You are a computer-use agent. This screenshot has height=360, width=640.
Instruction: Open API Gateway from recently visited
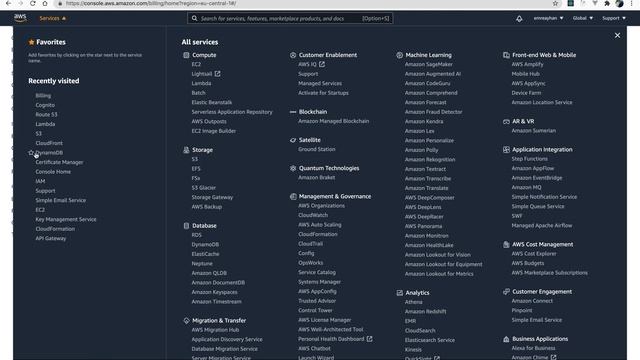click(51, 238)
